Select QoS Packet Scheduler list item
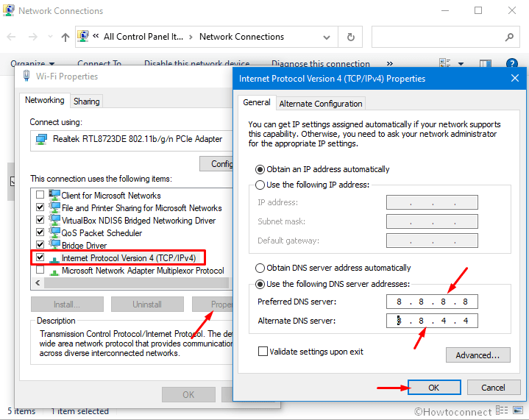This screenshot has height=420, width=529. pos(102,233)
